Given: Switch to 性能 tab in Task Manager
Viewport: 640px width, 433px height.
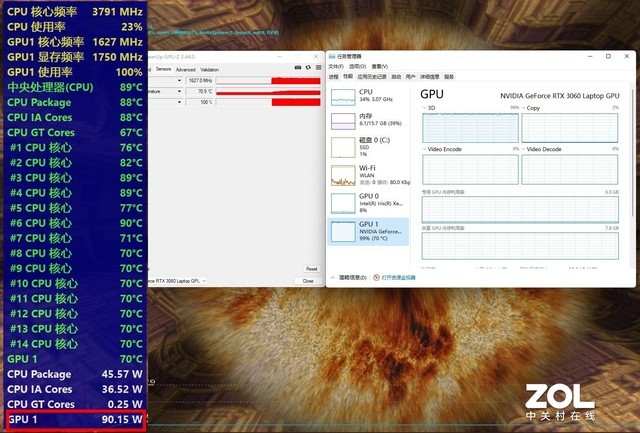Looking at the screenshot, I should click(348, 77).
